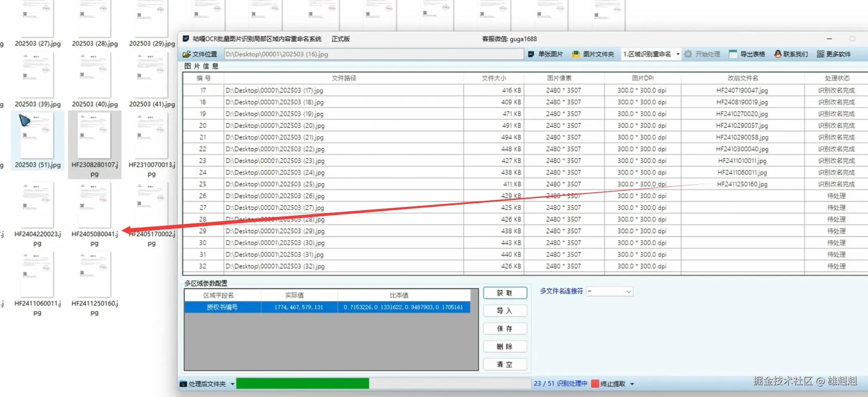Expand the 1.区域识别重命名 mode dropdown
This screenshot has height=397, width=868.
(678, 54)
